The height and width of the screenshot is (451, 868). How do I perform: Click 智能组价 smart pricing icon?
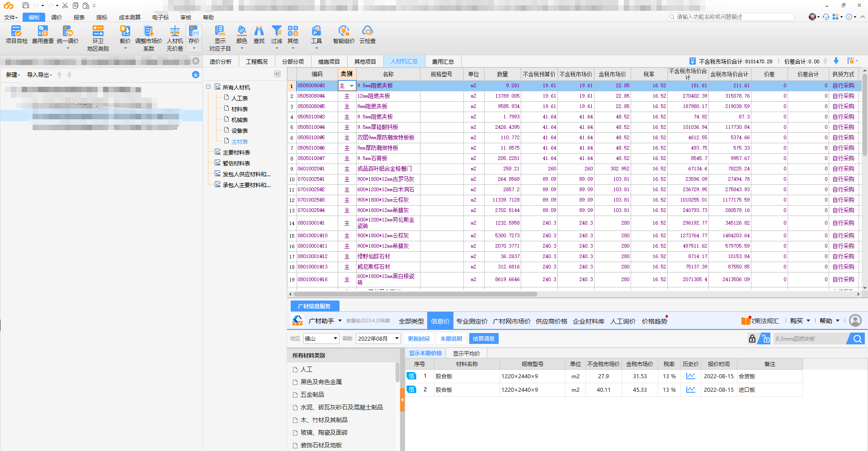click(344, 31)
